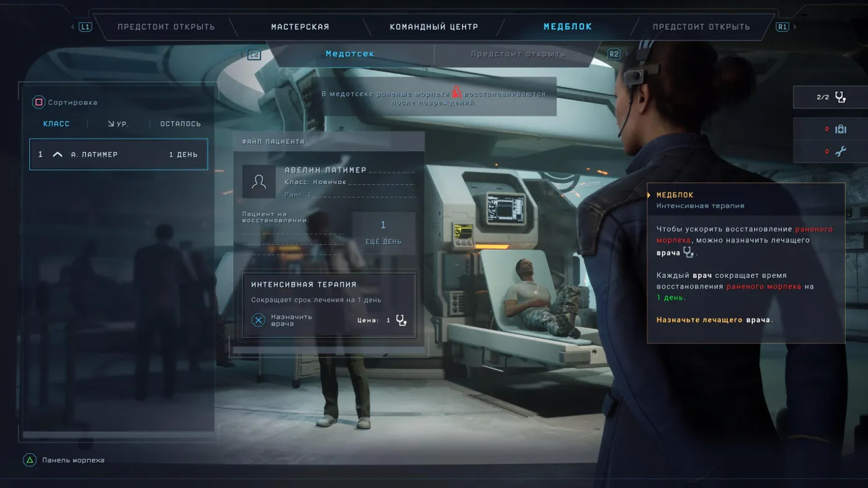Select the Медотсек sub-tab
This screenshot has width=868, height=488.
click(350, 54)
